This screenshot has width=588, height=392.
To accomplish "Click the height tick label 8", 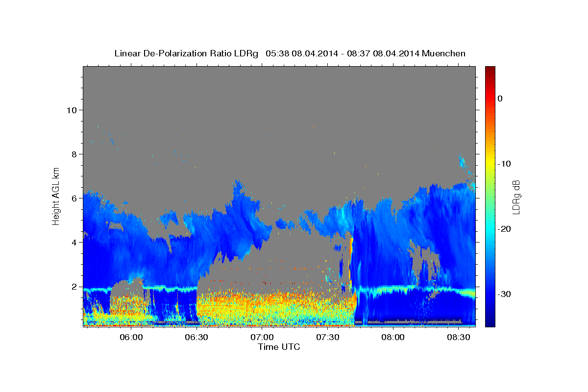I will point(74,154).
